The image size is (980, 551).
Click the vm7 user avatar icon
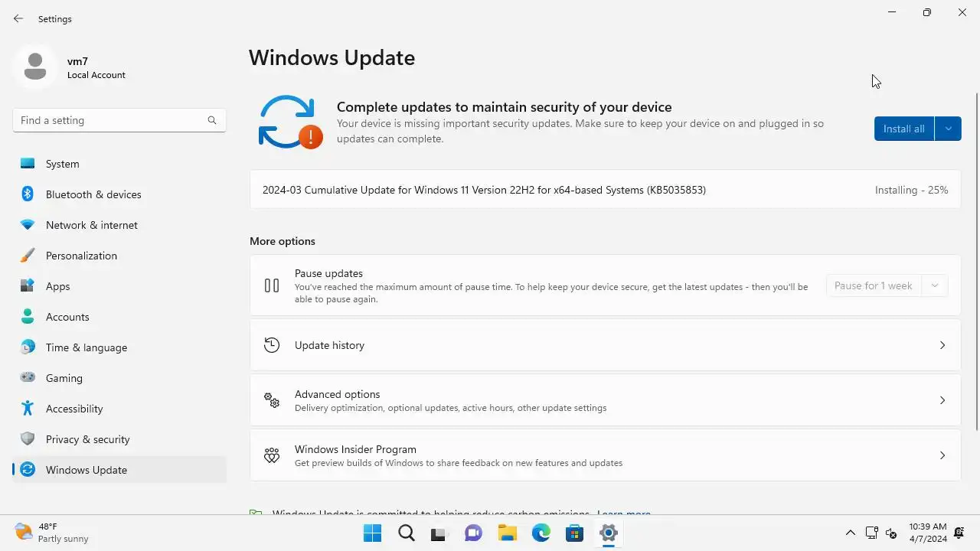click(34, 67)
